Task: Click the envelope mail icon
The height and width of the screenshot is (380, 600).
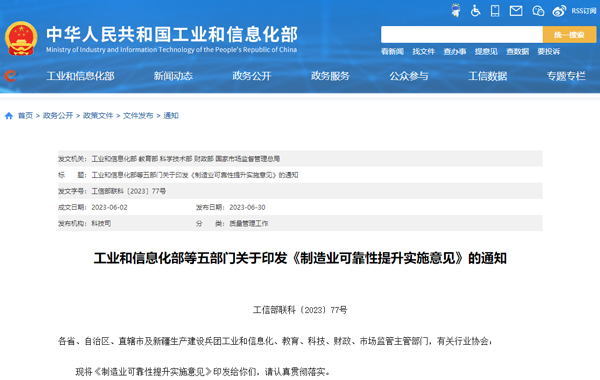Action: pyautogui.click(x=516, y=11)
